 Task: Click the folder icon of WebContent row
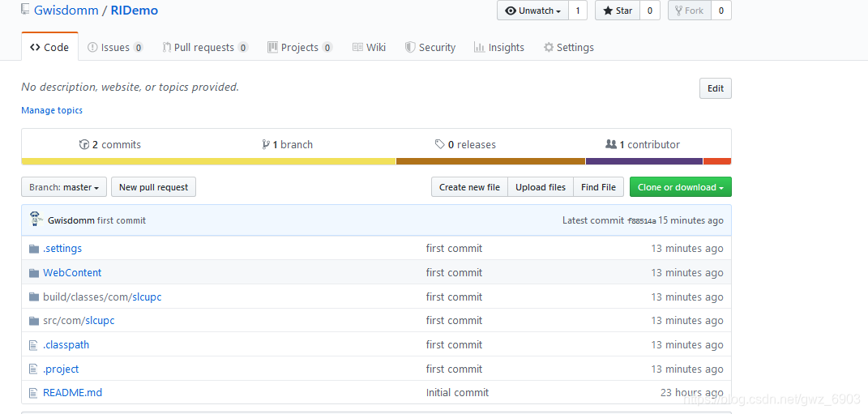click(34, 273)
